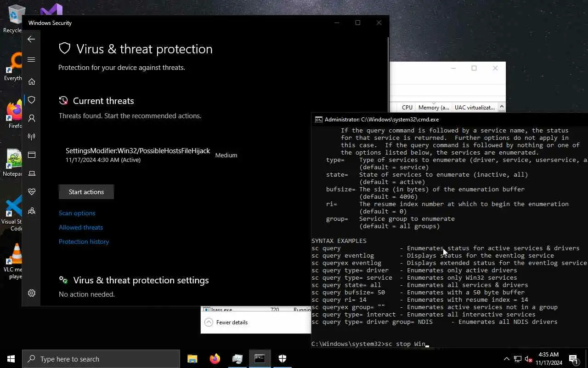Image resolution: width=588 pixels, height=368 pixels.
Task: Select Virus & threat protection shield icon
Action: (32, 100)
